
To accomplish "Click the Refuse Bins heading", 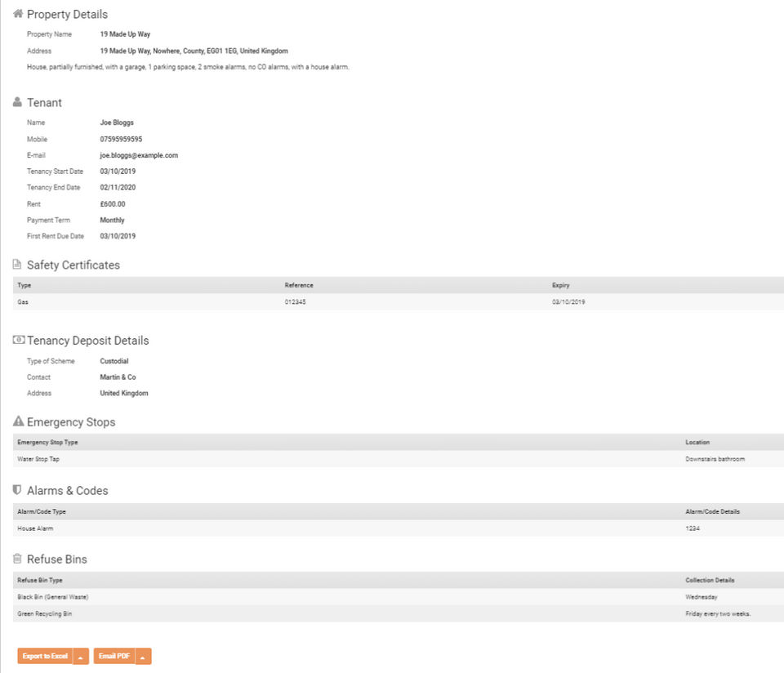I will (x=57, y=559).
